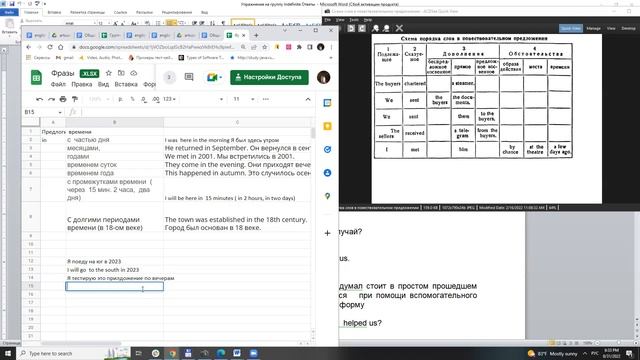640x360 pixels.
Task: Apply percent format in Sheets toolbar
Action: tap(132, 99)
